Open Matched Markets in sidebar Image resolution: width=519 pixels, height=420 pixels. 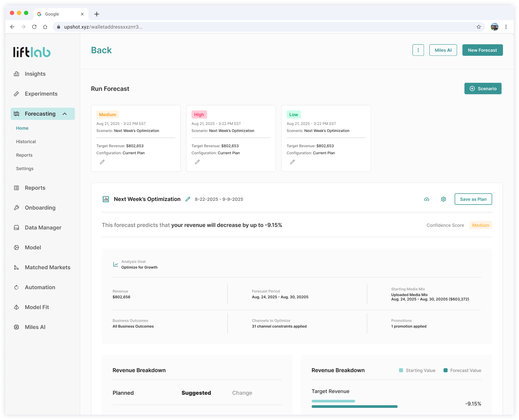(x=47, y=267)
